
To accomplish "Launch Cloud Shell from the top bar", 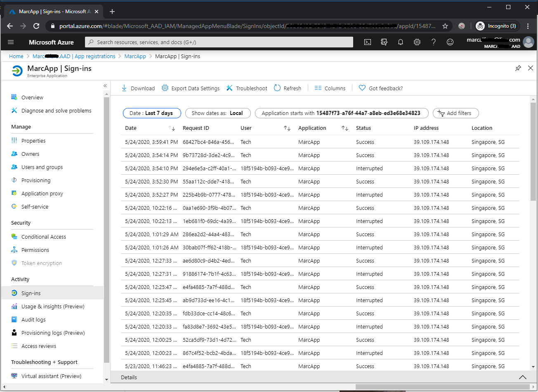I will (x=367, y=42).
